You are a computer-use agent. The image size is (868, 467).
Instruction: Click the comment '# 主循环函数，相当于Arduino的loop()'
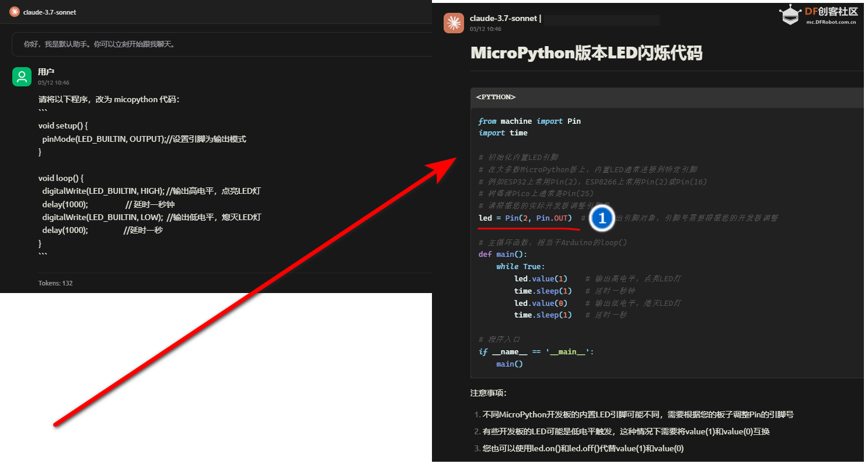point(553,243)
